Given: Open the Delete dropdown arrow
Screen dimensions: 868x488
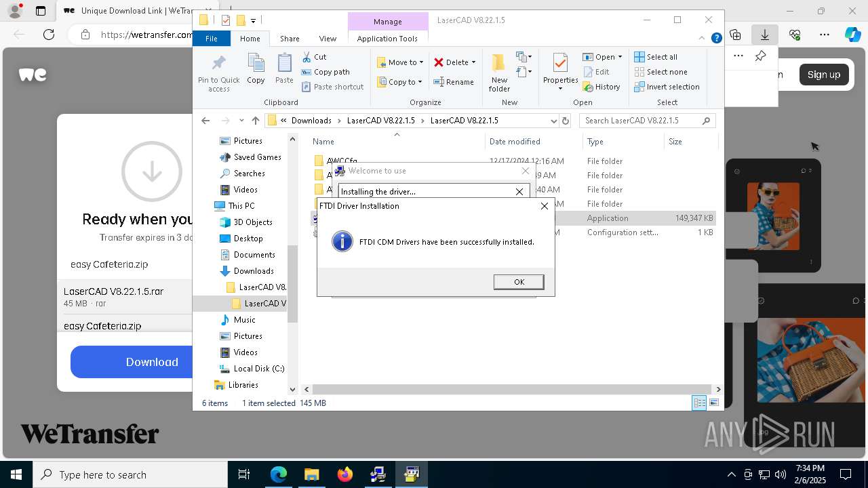Looking at the screenshot, I should coord(473,62).
